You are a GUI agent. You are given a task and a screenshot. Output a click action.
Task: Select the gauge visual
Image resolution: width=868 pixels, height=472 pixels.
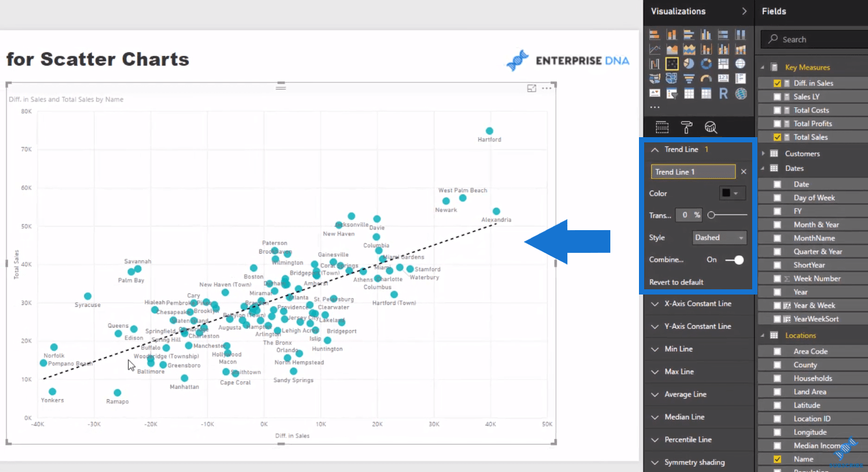(706, 79)
